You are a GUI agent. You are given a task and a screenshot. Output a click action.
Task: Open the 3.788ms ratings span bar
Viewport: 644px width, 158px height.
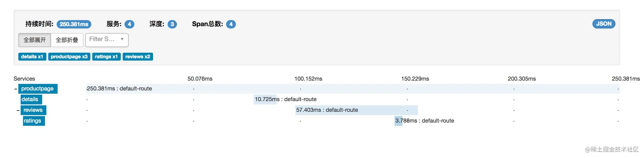point(398,121)
